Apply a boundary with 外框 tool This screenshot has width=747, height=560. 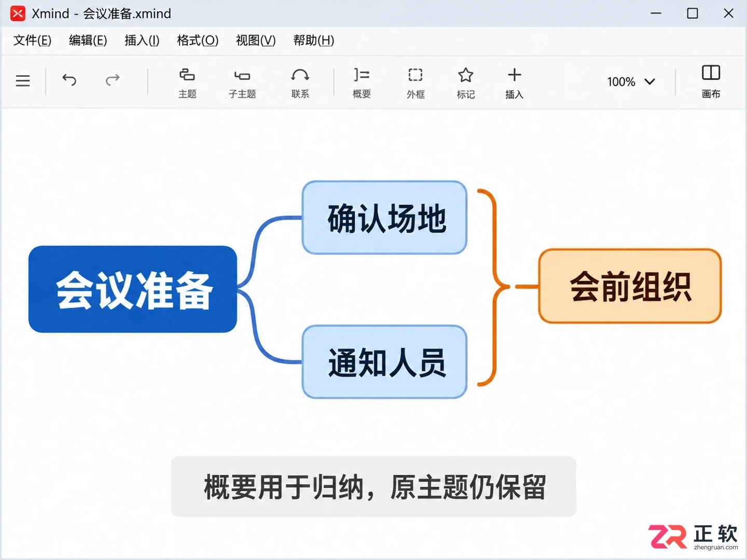[416, 82]
